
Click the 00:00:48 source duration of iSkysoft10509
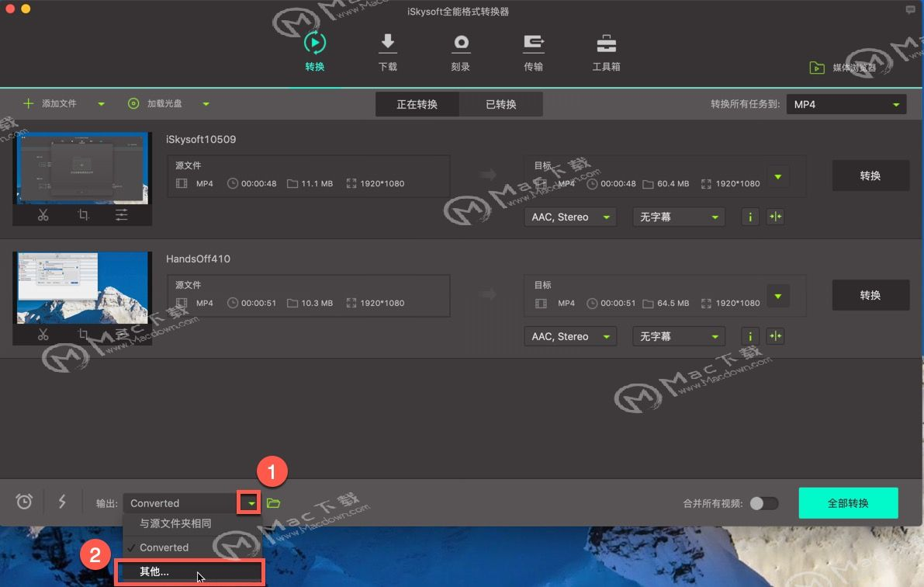coord(258,183)
